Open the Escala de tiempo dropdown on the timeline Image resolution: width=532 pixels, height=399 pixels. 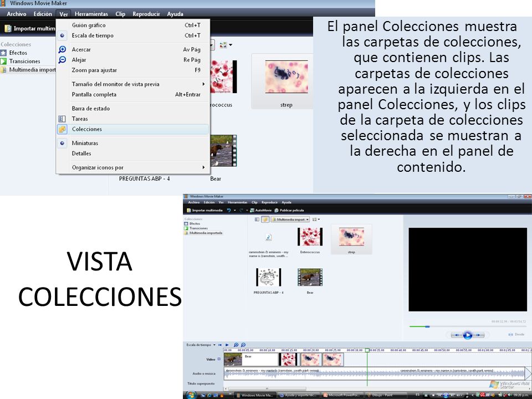(201, 345)
